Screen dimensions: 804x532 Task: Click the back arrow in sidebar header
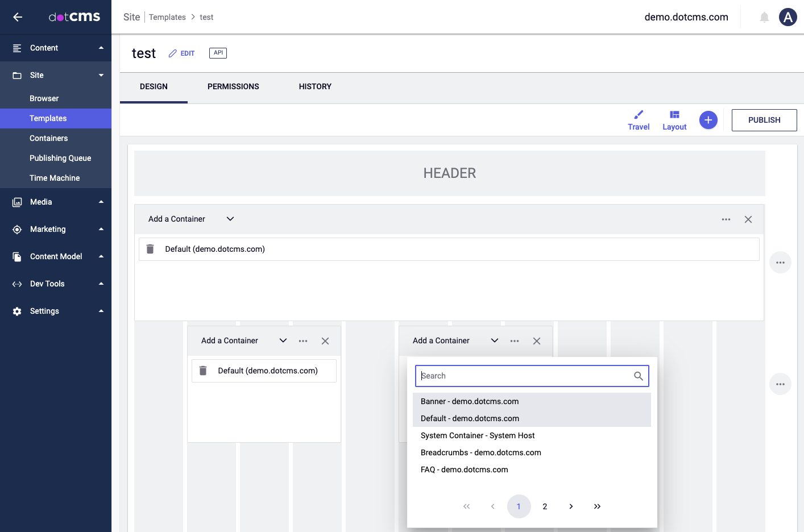18,17
